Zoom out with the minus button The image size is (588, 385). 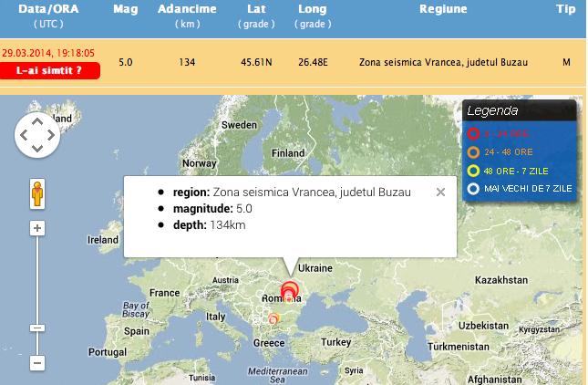tap(37, 363)
